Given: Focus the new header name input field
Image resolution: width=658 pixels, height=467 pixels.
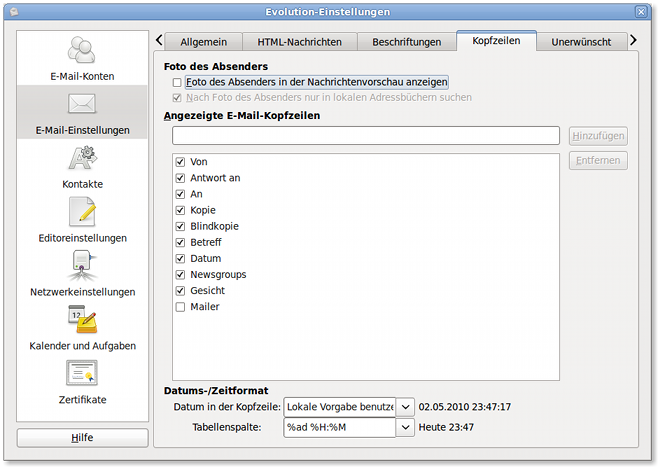Looking at the screenshot, I should [x=366, y=136].
